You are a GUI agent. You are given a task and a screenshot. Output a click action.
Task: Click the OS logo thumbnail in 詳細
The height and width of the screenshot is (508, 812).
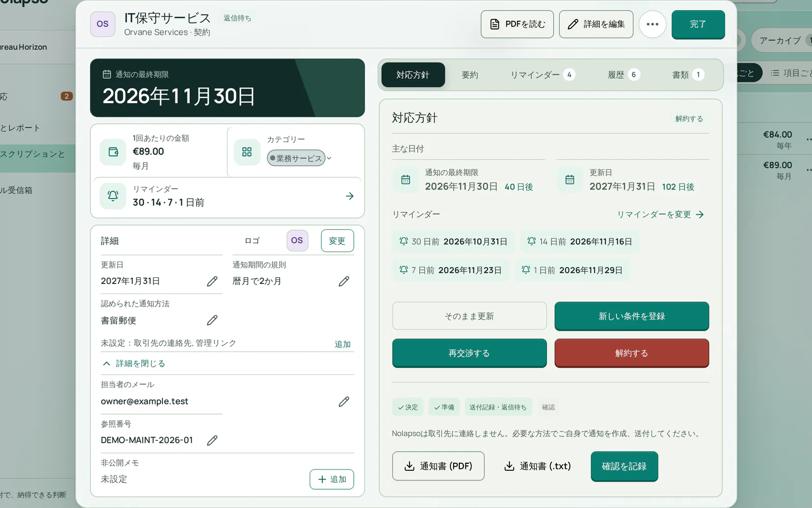297,240
